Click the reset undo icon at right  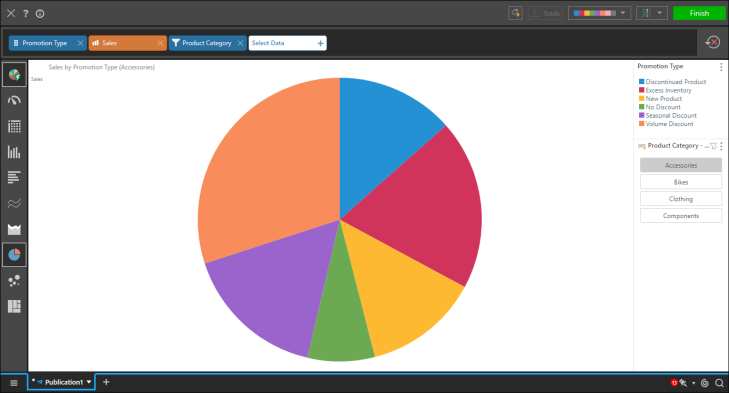712,43
